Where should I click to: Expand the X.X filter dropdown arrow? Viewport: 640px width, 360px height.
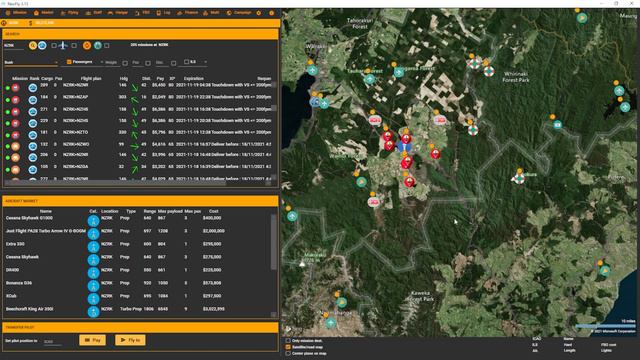(x=205, y=62)
